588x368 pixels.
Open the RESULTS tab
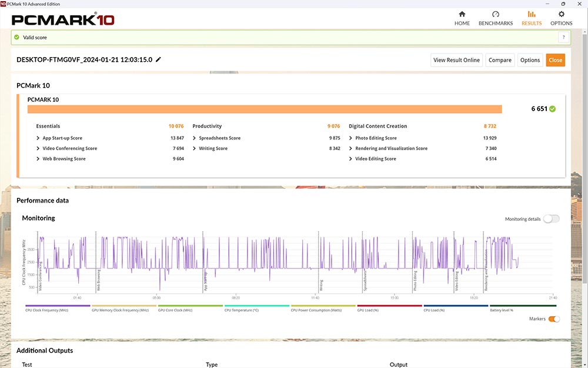coord(532,18)
